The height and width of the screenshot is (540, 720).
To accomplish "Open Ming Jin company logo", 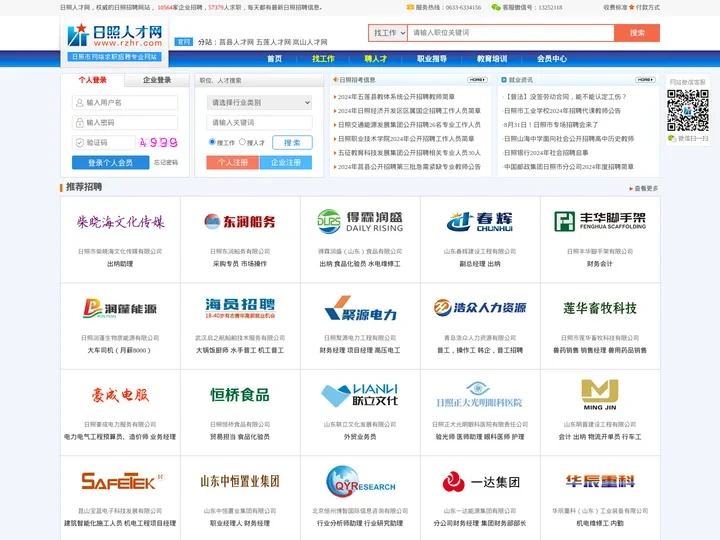I will 600,395.
